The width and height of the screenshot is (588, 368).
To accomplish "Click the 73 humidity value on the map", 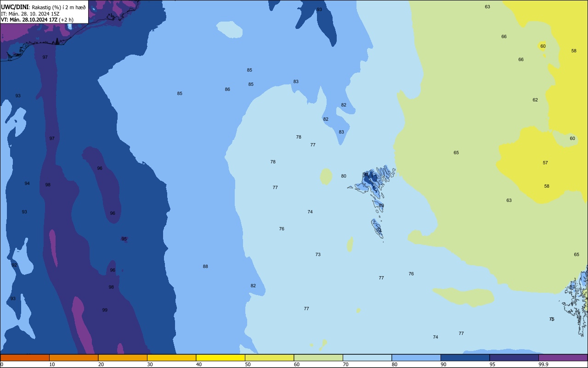I will click(318, 255).
